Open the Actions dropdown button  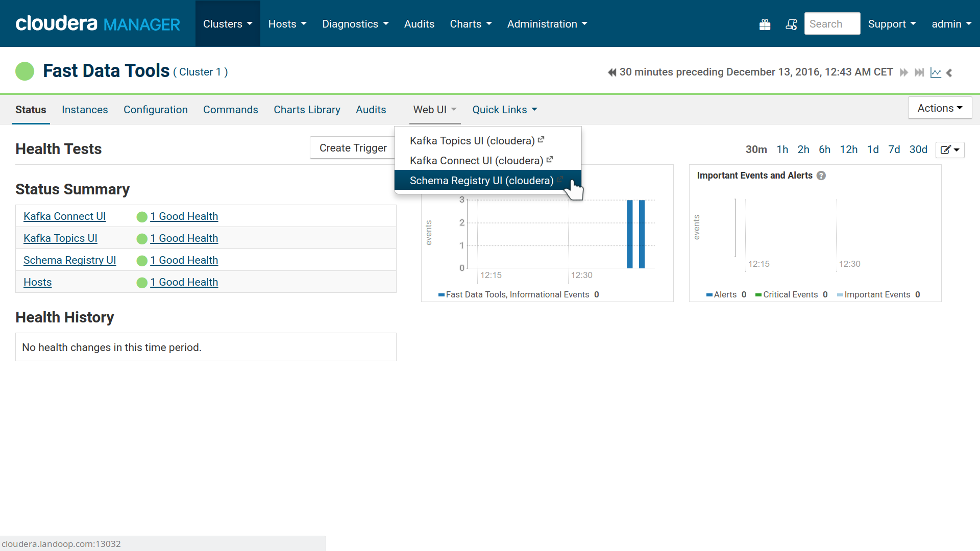point(940,108)
